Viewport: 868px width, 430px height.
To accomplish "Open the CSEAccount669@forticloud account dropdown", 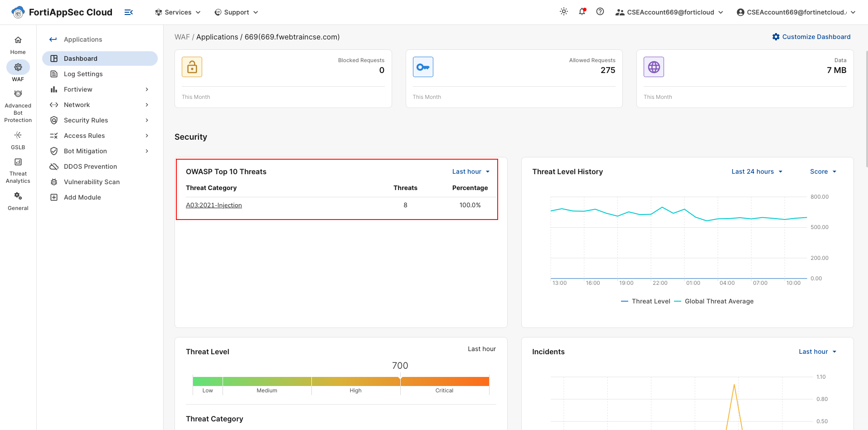I will [669, 12].
